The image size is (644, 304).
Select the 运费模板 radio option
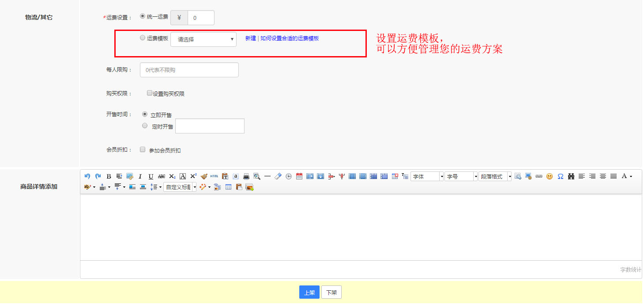[x=142, y=38]
